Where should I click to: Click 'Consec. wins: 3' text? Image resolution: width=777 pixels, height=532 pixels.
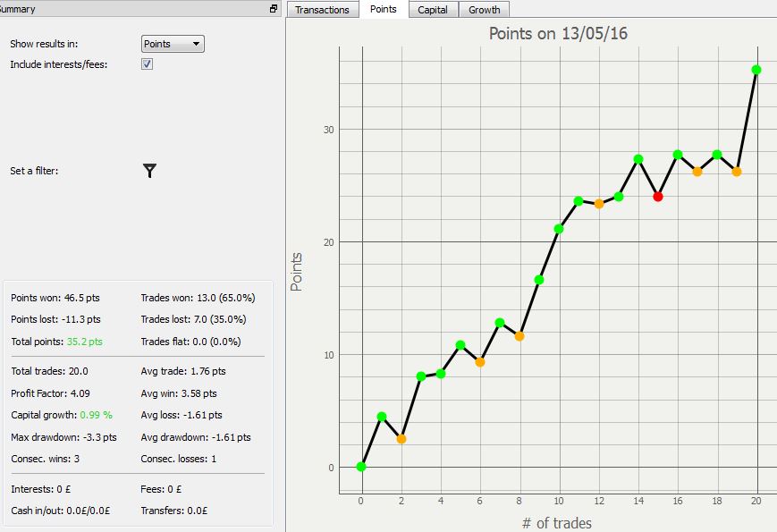pos(45,459)
